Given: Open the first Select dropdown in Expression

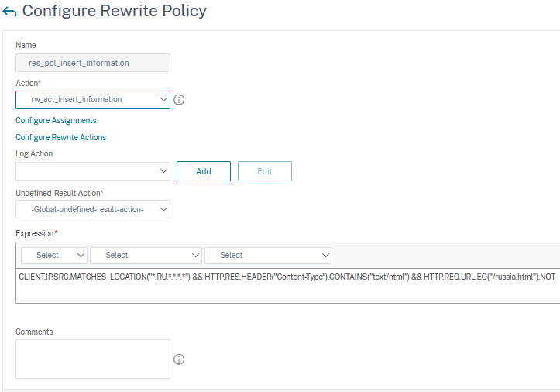Looking at the screenshot, I should tap(54, 255).
